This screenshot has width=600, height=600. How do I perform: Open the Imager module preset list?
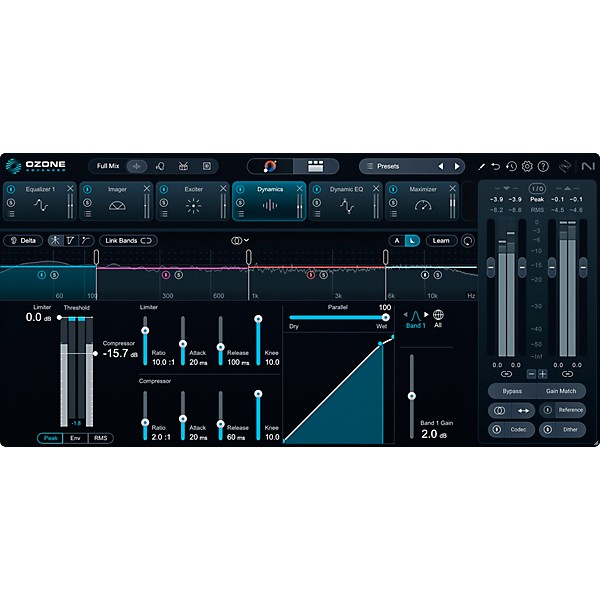point(87,214)
